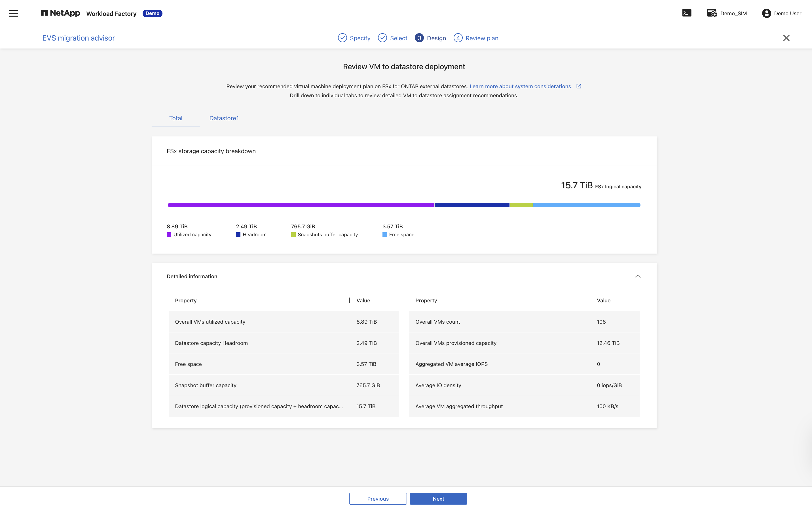Image resolution: width=812 pixels, height=510 pixels.
Task: Click the purple Utilized capacity bar segment
Action: (x=301, y=205)
